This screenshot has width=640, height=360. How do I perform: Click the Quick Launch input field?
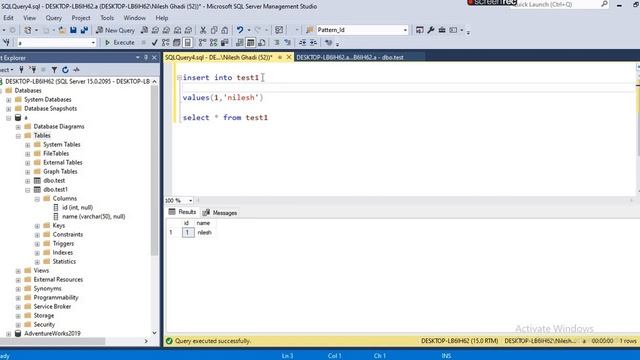555,4
